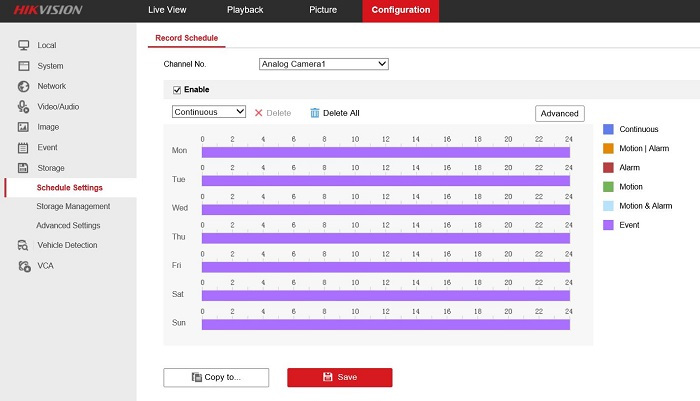Click the Local monitor icon in sidebar

click(x=22, y=46)
